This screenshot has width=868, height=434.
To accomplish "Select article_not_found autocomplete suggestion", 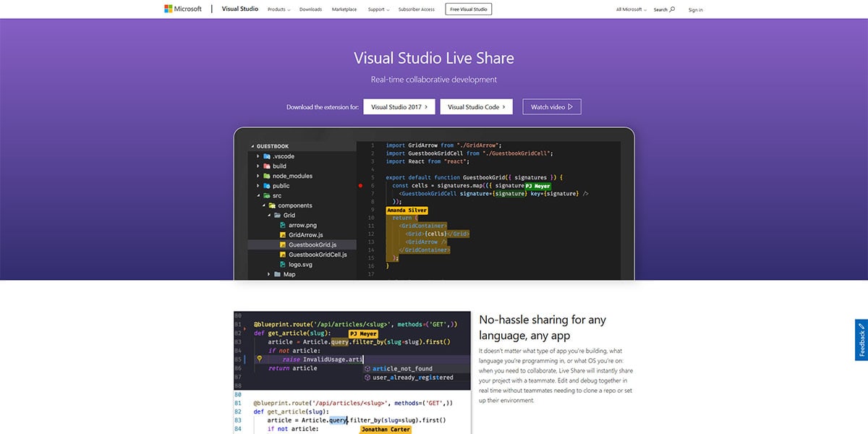I will point(402,368).
